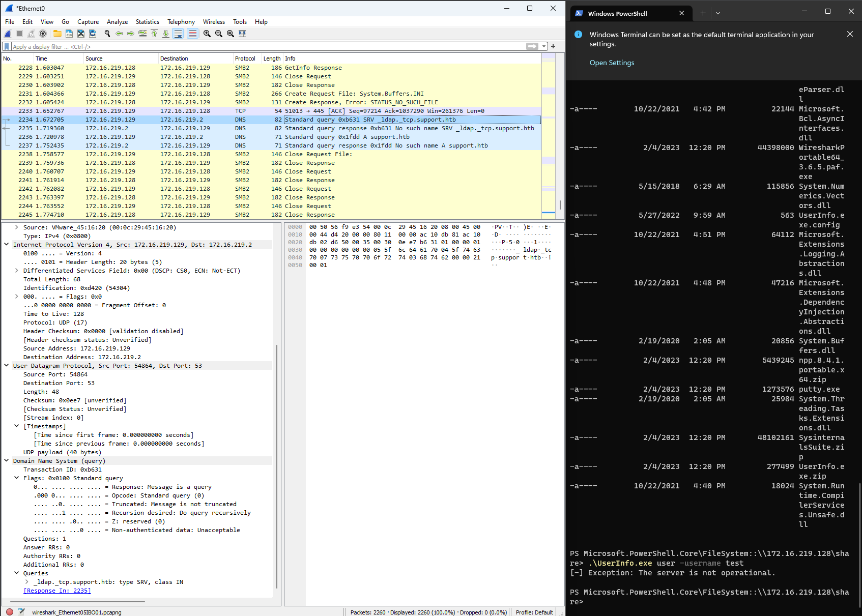This screenshot has height=616, width=862.
Task: Open the Statistics menu
Action: pyautogui.click(x=148, y=22)
